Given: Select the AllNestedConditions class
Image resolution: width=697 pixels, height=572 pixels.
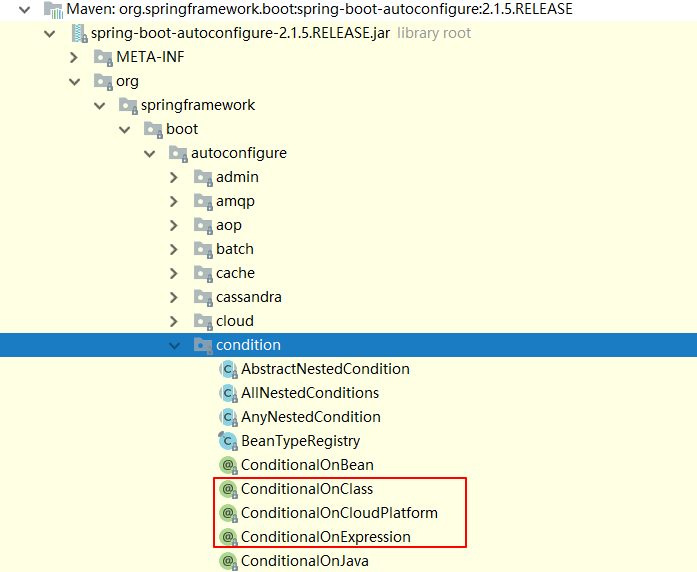Looking at the screenshot, I should 310,393.
